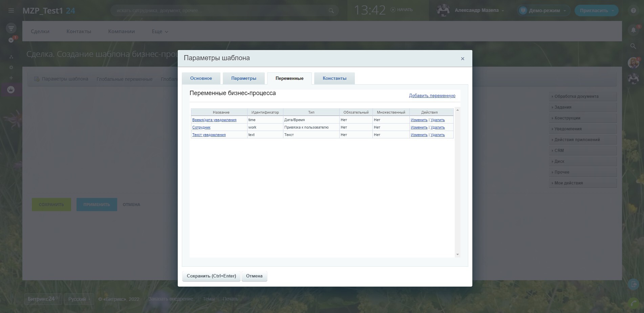Click the Добавить переменную link
This screenshot has width=644, height=313.
point(432,96)
